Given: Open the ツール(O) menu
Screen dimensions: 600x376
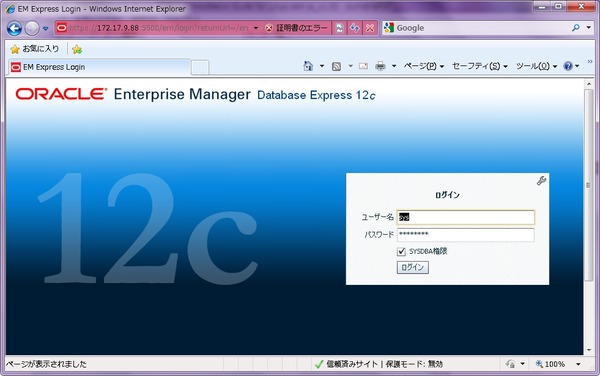Looking at the screenshot, I should coord(536,66).
